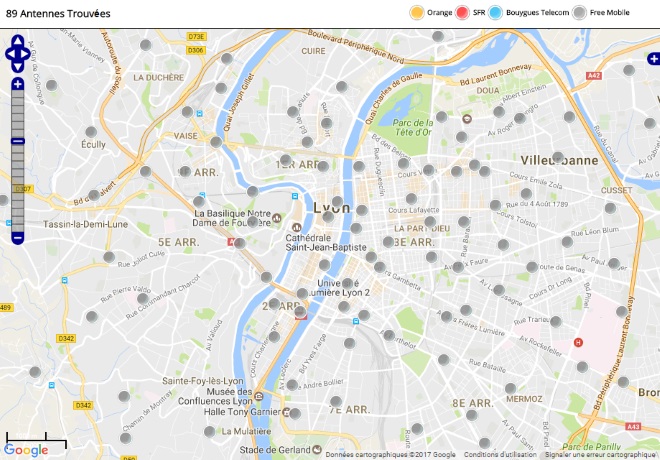The width and height of the screenshot is (660, 460).
Task: Click the 'LA DUCHÈRE' map label
Action: 159,77
